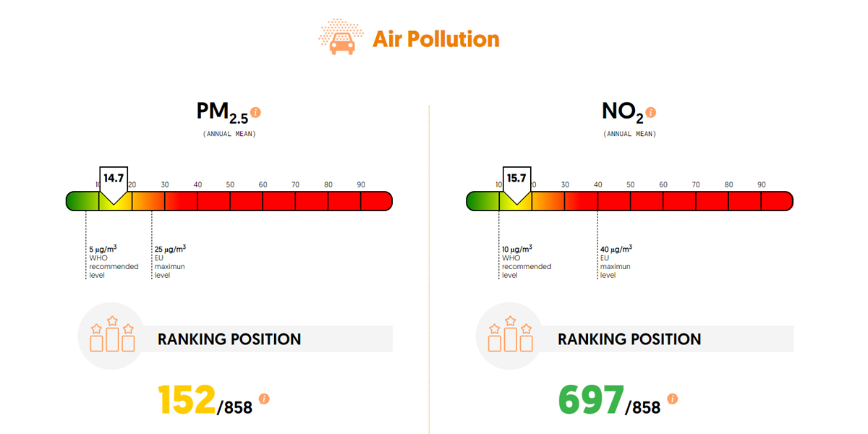Click the 10 µg/m³ WHO recommended level label
Screen dimensions: 868x434
pos(525,261)
